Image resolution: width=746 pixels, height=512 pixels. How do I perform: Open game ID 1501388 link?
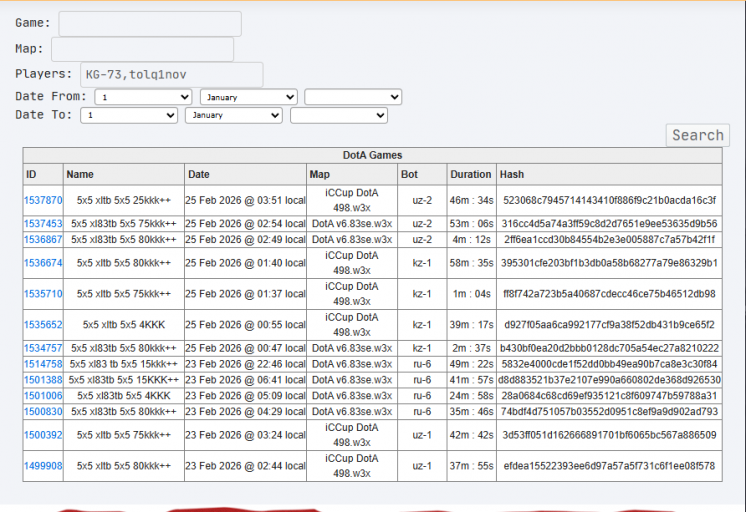(x=43, y=380)
